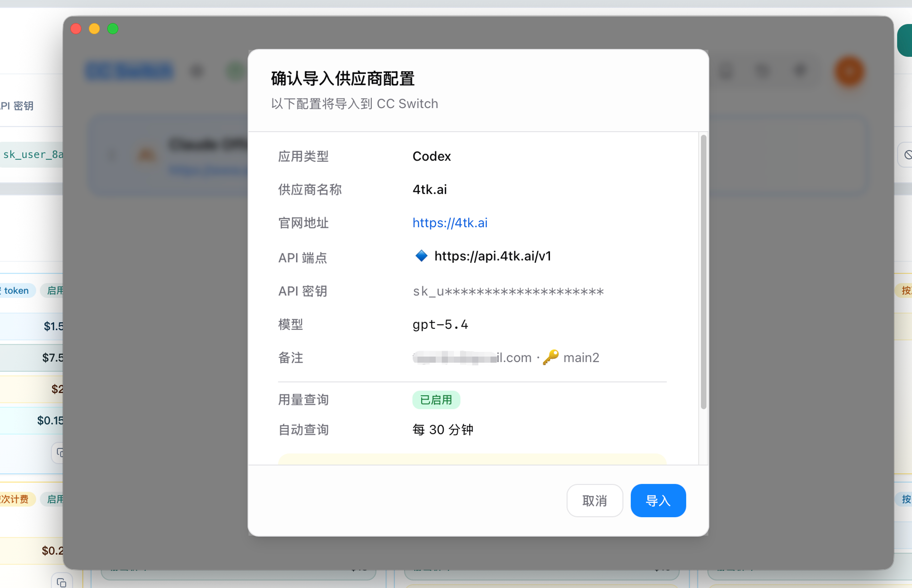Click the 确认导入供应商配置 dialog title
912x588 pixels.
342,78
